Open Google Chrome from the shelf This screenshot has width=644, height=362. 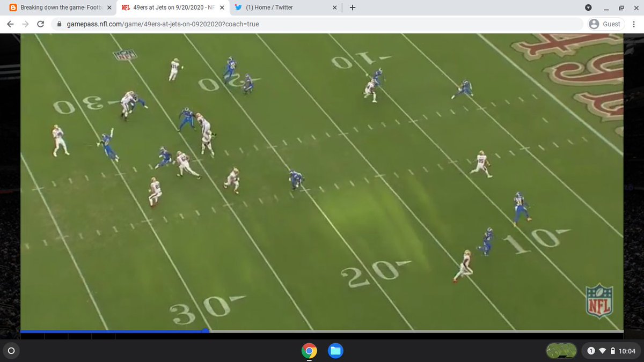click(x=309, y=351)
